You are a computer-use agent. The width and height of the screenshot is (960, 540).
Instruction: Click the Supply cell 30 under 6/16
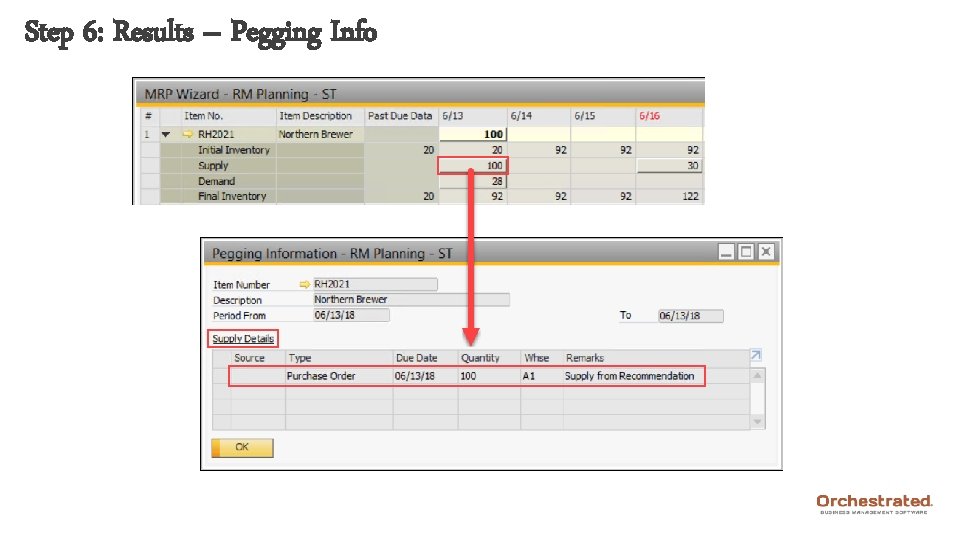669,165
